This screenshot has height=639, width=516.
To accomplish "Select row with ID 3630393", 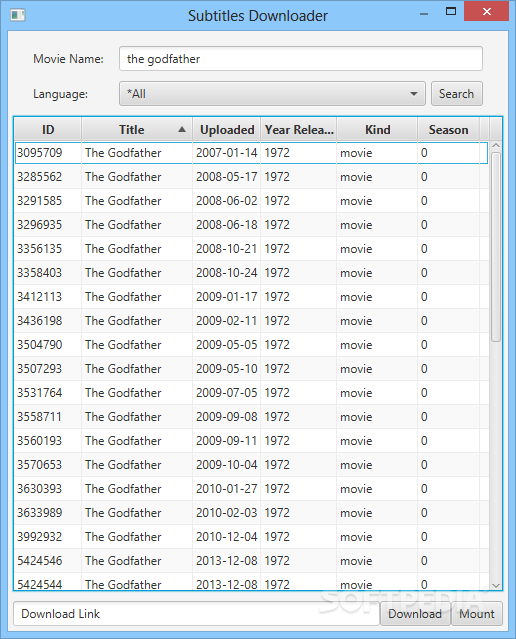I will point(251,489).
